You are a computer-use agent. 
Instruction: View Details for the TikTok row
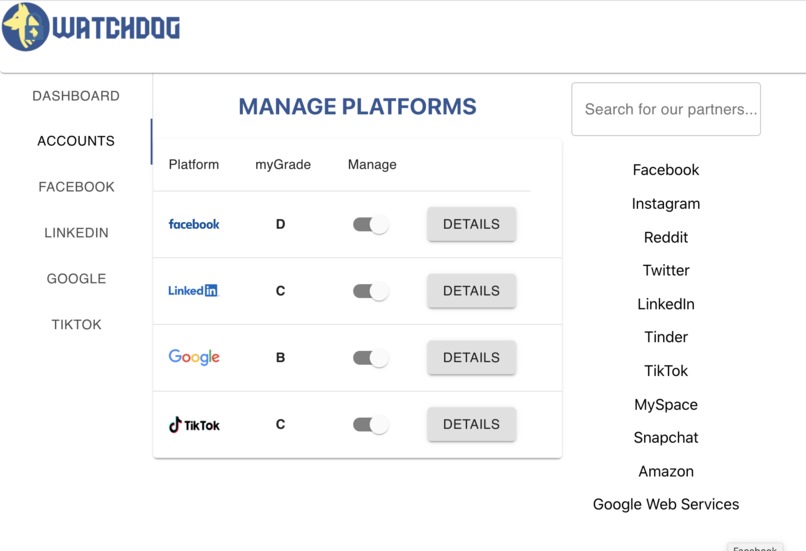click(471, 424)
